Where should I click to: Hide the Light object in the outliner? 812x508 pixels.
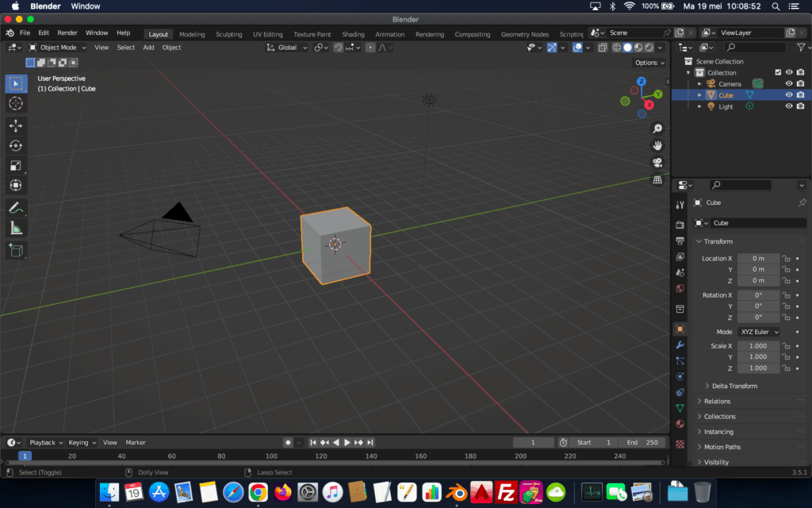788,106
